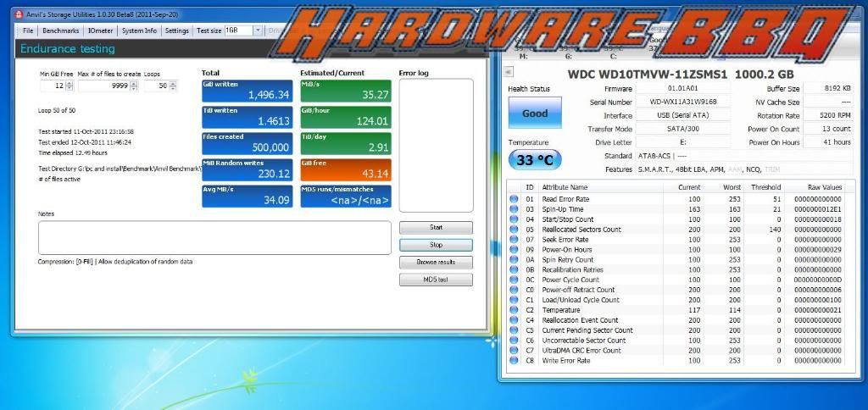Open the Settings menu
The width and height of the screenshot is (868, 410).
177,30
